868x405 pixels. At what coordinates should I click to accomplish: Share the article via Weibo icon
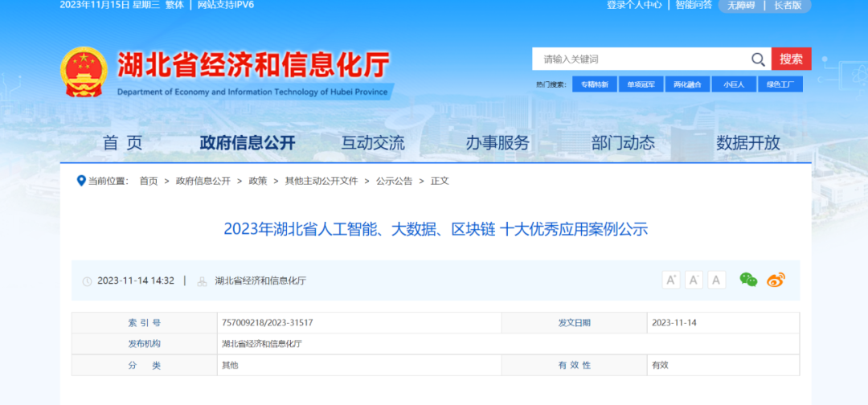[776, 280]
